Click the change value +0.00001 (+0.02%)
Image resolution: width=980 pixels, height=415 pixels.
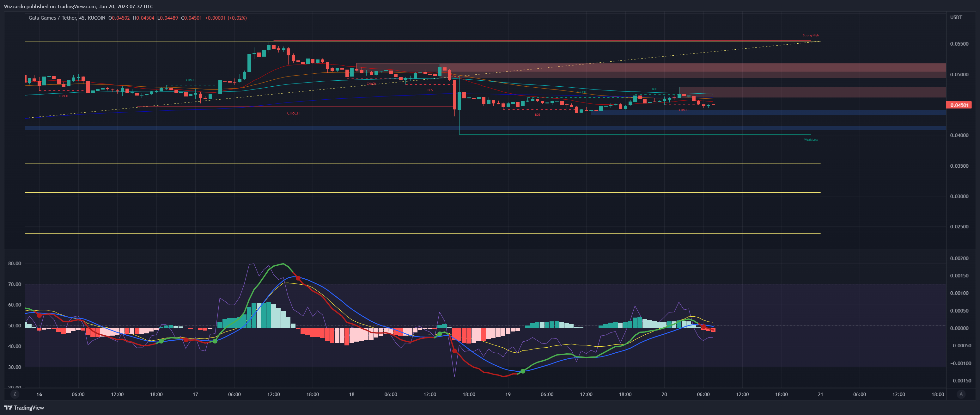[226, 18]
